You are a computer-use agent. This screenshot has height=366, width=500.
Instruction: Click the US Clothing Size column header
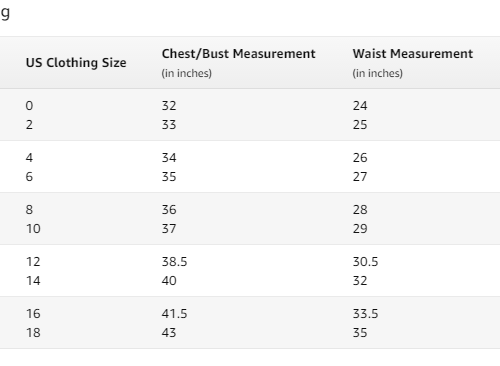76,63
